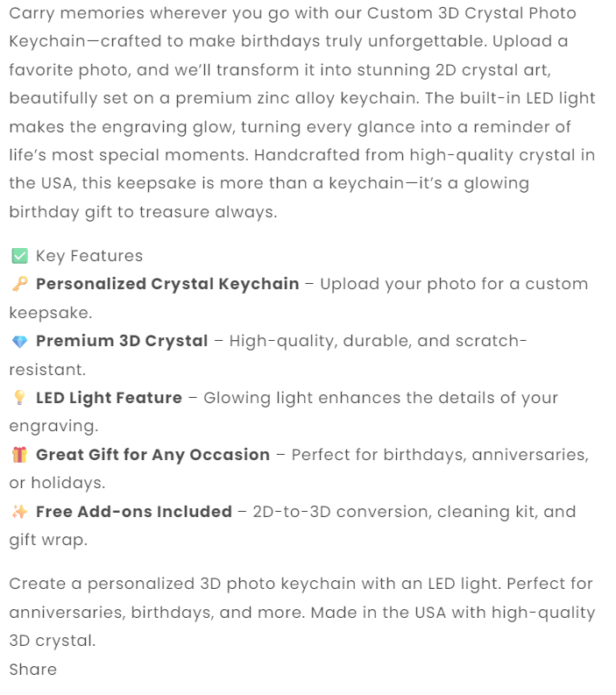
Task: Click the Key Features heading text
Action: coord(89,256)
